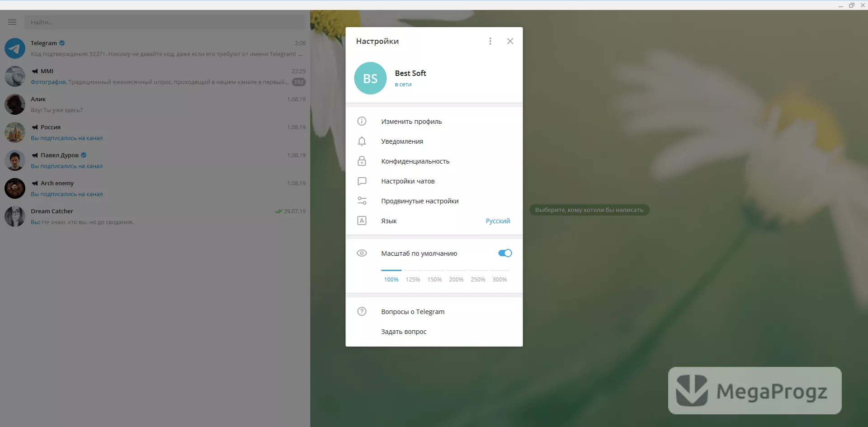Click the Arch enemy megaphone icon
Image resolution: width=868 pixels, height=427 pixels.
click(35, 183)
